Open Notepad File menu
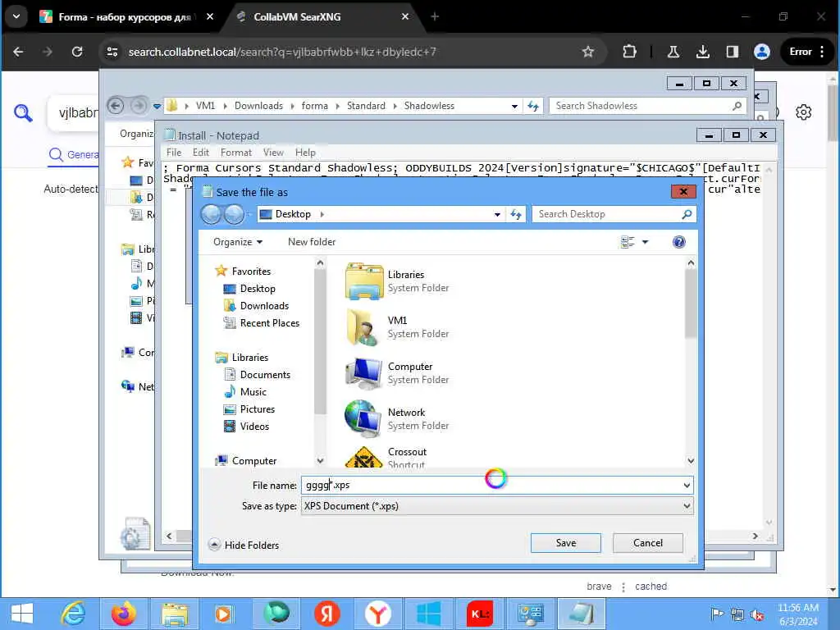840x630 pixels. point(174,153)
